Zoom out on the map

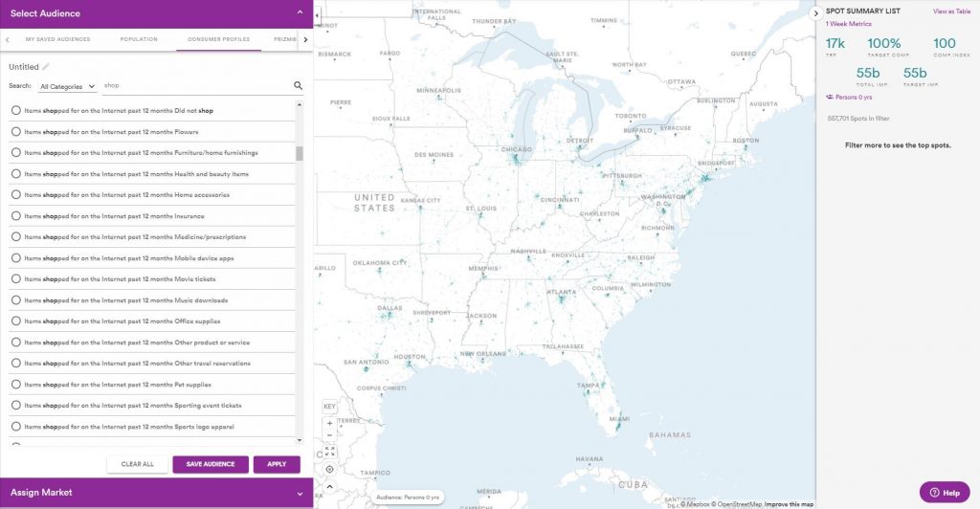[329, 435]
